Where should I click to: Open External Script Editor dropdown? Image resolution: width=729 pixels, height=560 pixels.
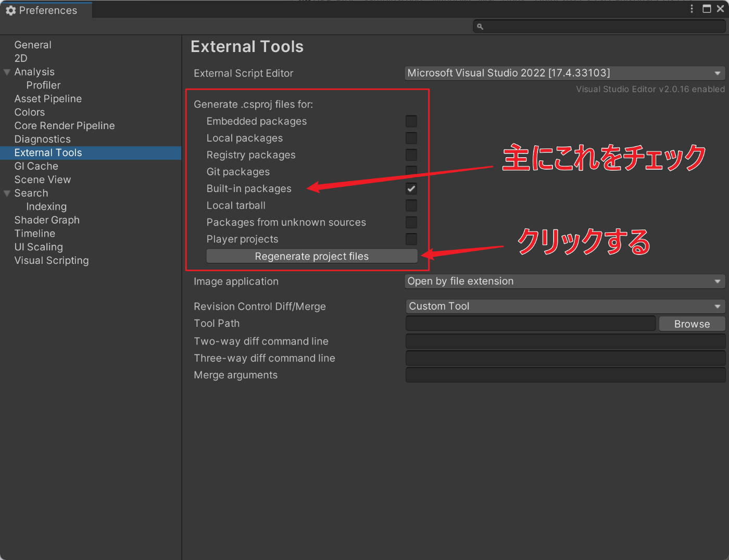[x=565, y=73]
